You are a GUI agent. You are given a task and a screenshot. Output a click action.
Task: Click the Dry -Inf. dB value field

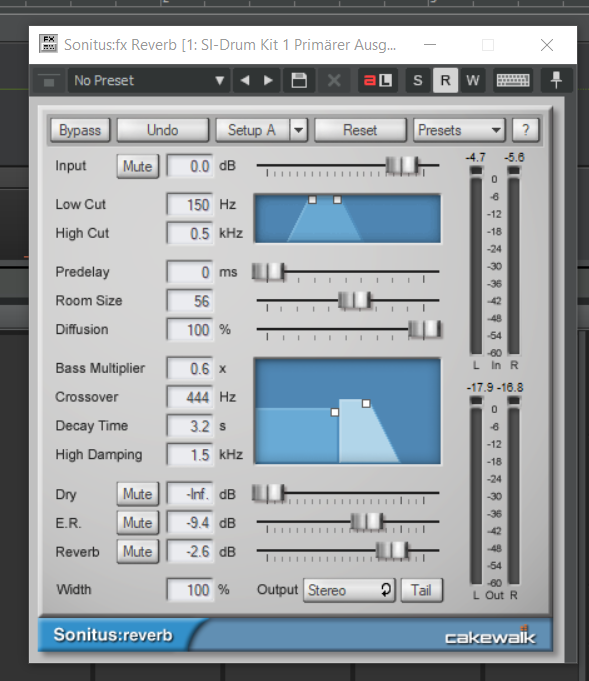190,494
